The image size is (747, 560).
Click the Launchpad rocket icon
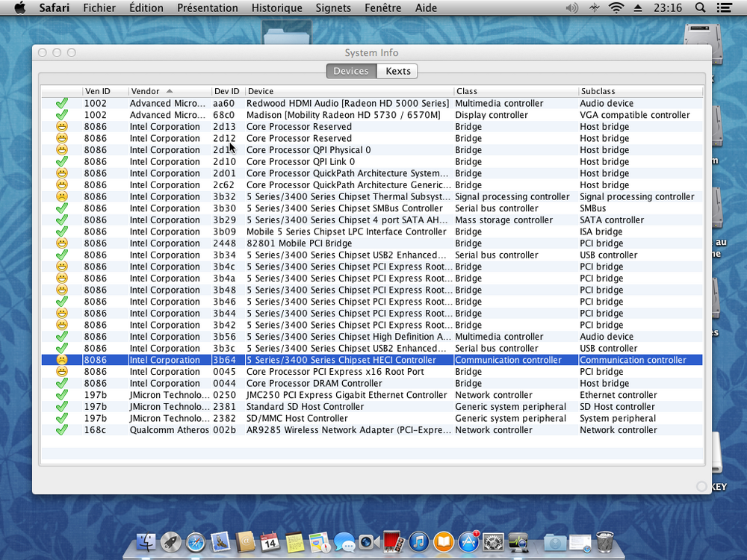click(170, 542)
